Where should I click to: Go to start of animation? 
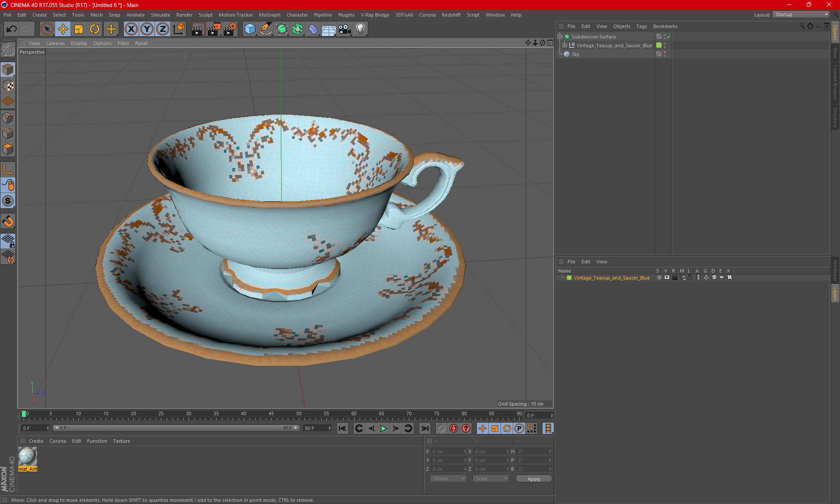(x=343, y=428)
